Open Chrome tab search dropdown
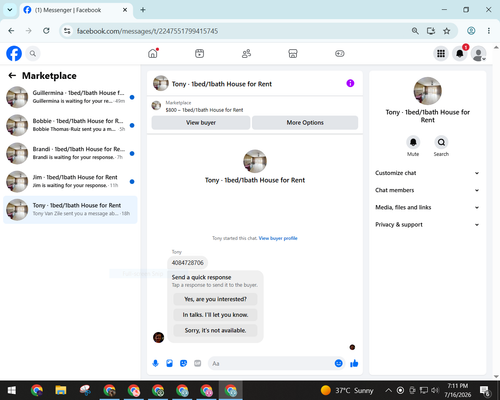This screenshot has height=400, width=500. pyautogui.click(x=10, y=10)
